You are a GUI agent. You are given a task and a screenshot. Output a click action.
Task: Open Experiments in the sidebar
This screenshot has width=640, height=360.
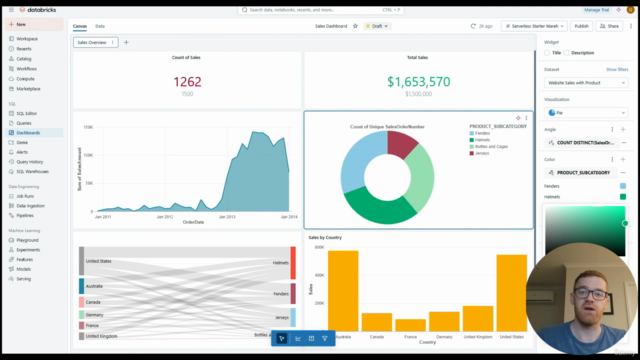point(28,250)
